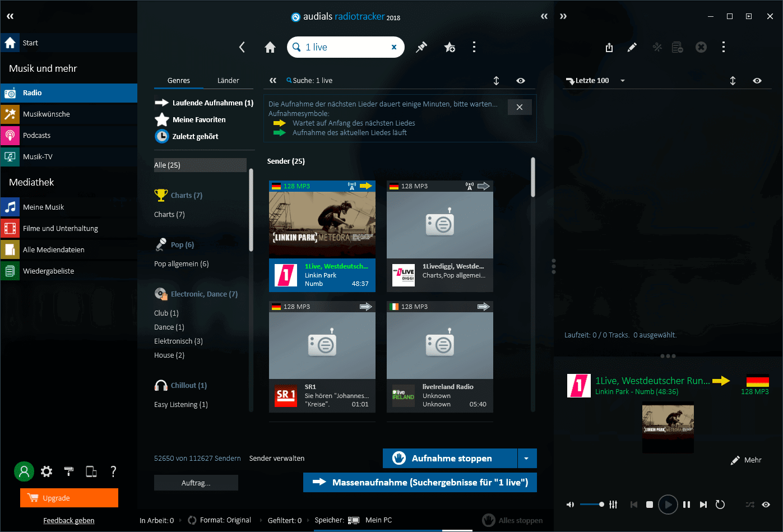Click Sender verwalten

pos(277,458)
